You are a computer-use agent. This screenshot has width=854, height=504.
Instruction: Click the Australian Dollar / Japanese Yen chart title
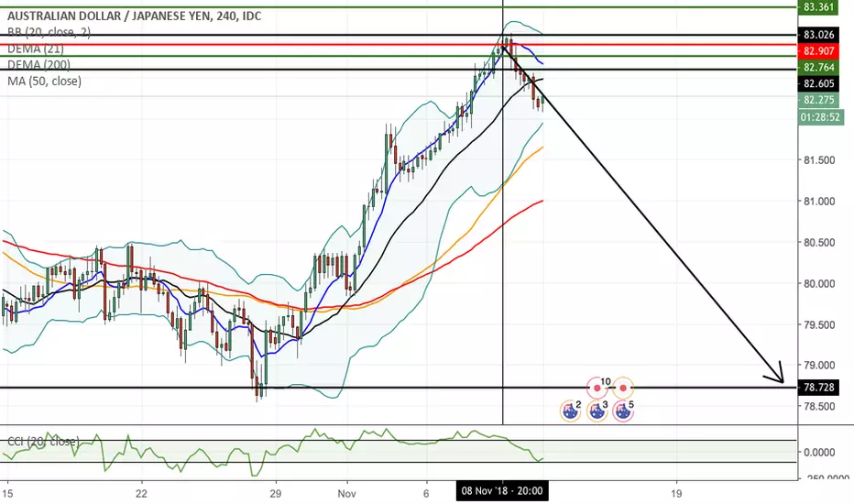pyautogui.click(x=134, y=16)
